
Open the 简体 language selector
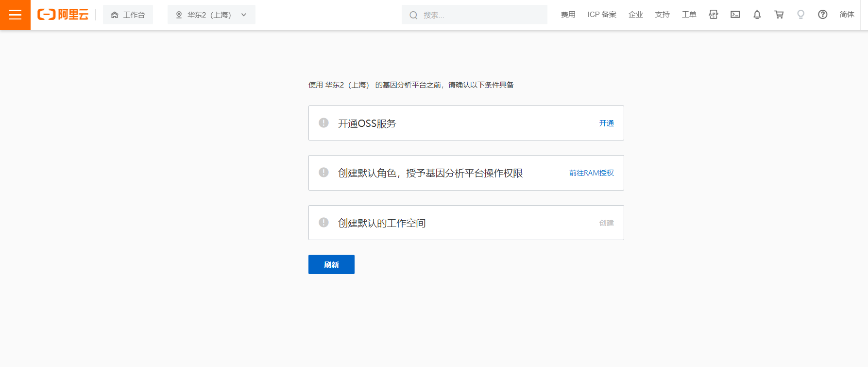(847, 15)
